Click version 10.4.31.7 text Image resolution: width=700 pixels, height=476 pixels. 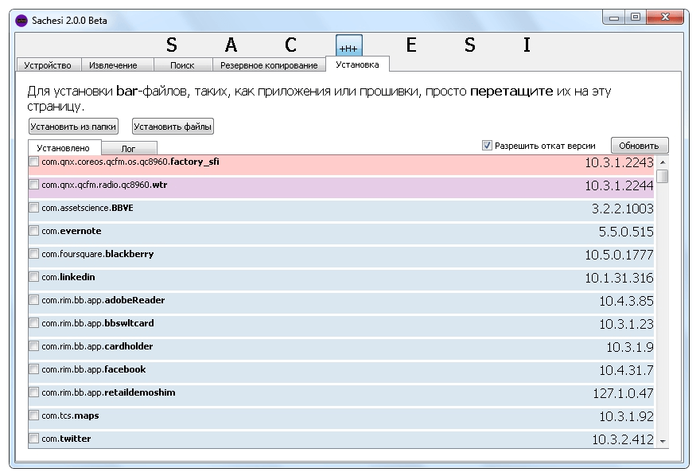(x=626, y=370)
